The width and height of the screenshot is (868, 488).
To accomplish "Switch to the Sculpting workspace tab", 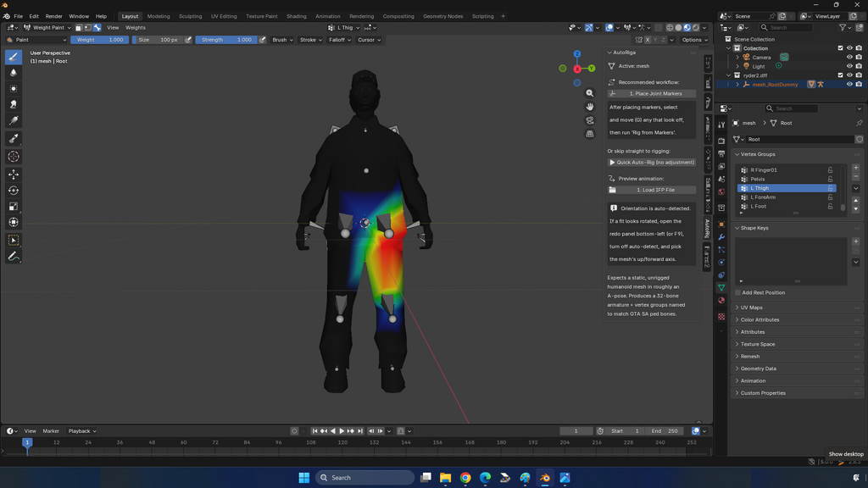I will (x=190, y=16).
